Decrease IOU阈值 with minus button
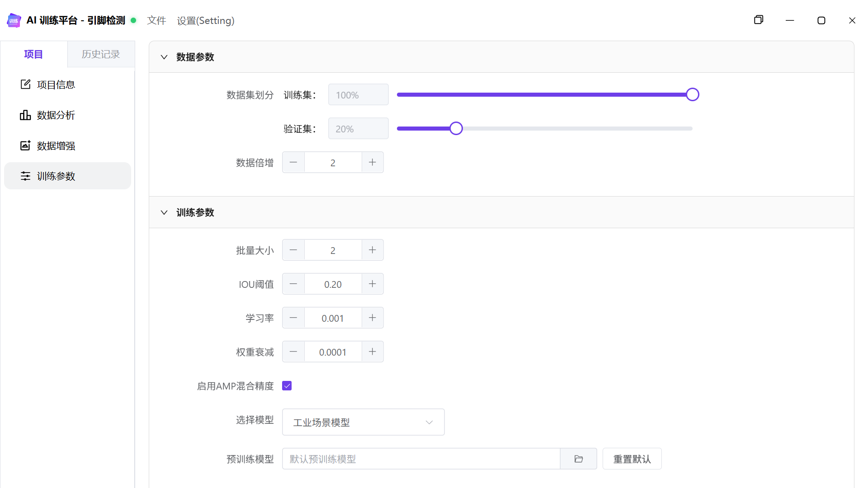868x488 pixels. point(293,284)
